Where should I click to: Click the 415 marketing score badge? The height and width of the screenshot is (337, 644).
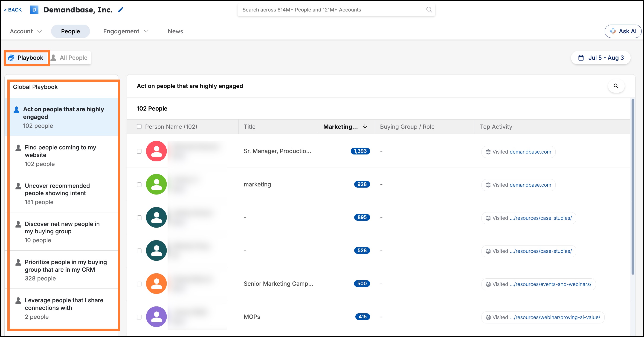363,317
